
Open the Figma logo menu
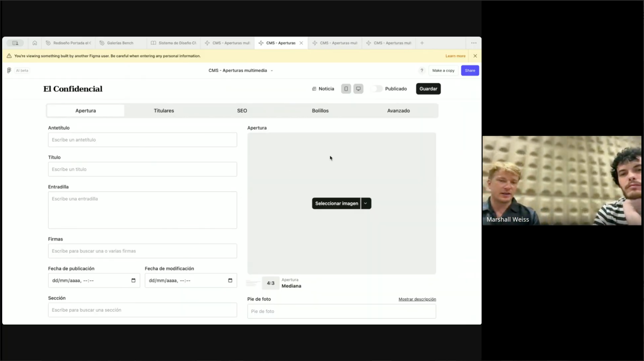[x=9, y=70]
